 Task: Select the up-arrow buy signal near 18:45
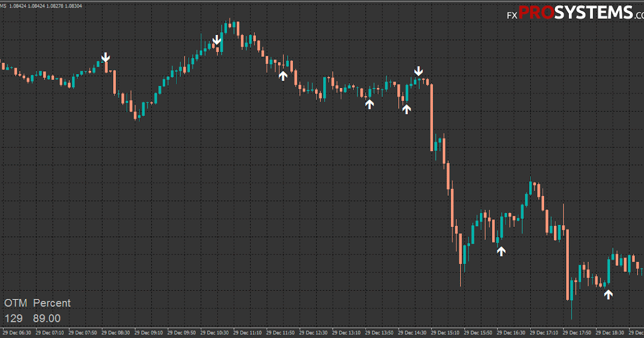tap(609, 294)
